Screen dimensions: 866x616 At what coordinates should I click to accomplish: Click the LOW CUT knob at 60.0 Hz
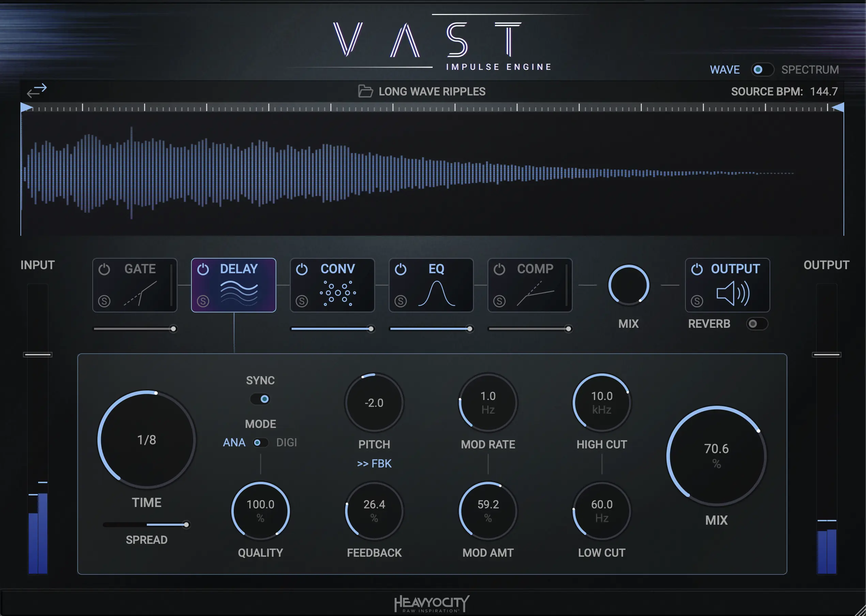[x=602, y=511]
